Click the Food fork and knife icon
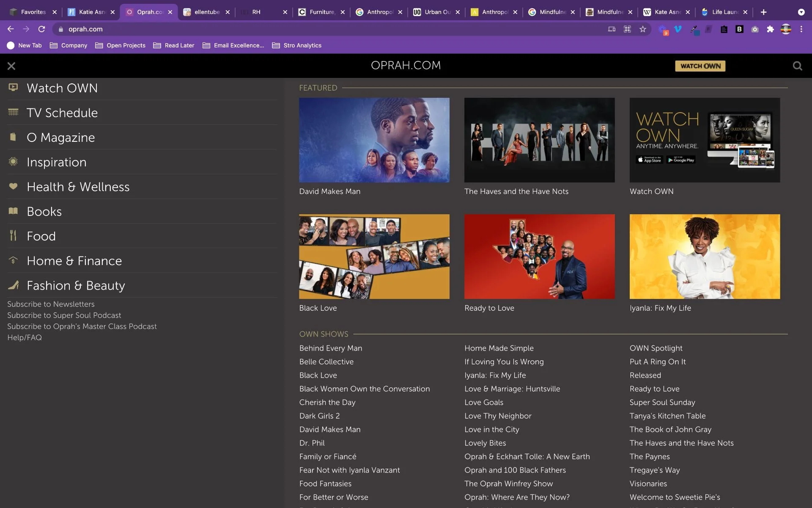The height and width of the screenshot is (508, 812). coord(13,235)
